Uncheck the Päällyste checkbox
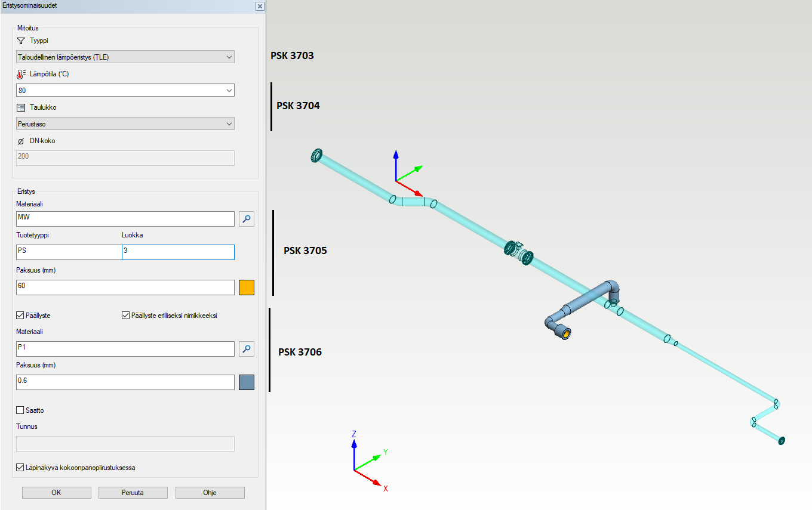812x510 pixels. coord(20,315)
